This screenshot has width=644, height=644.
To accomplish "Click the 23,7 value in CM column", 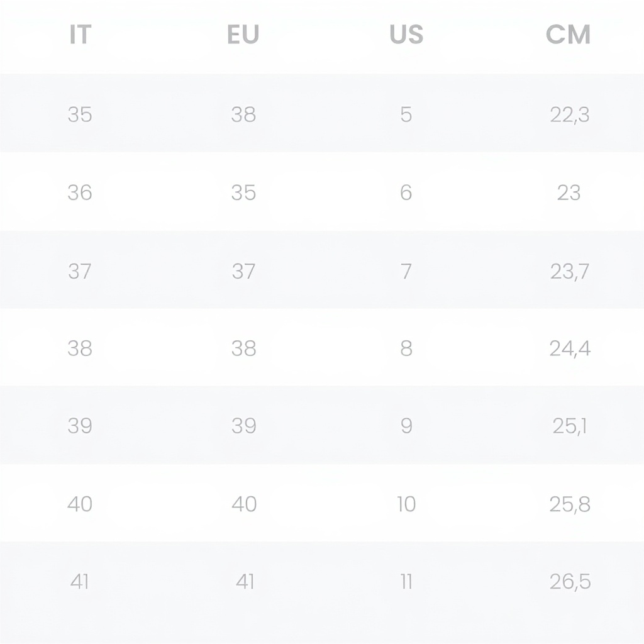I will tap(569, 271).
